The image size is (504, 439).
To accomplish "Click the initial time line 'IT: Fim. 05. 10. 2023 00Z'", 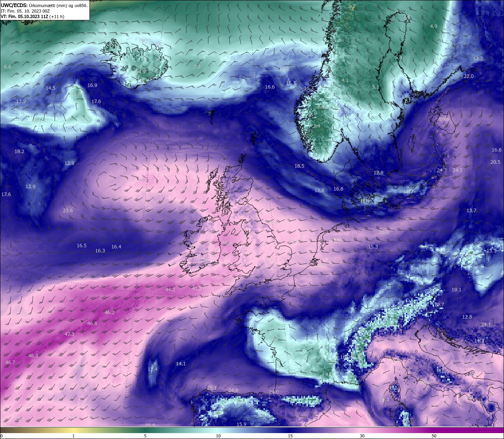I will [25, 11].
